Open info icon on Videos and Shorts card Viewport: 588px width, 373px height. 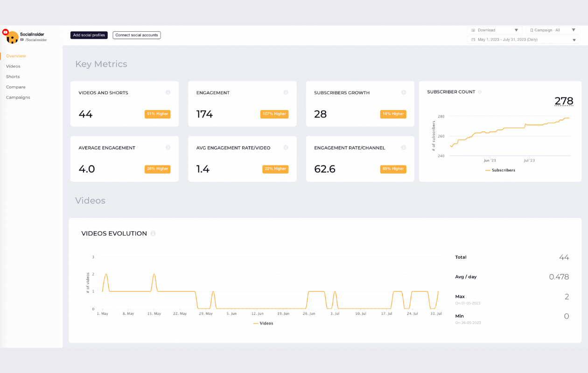pos(168,92)
